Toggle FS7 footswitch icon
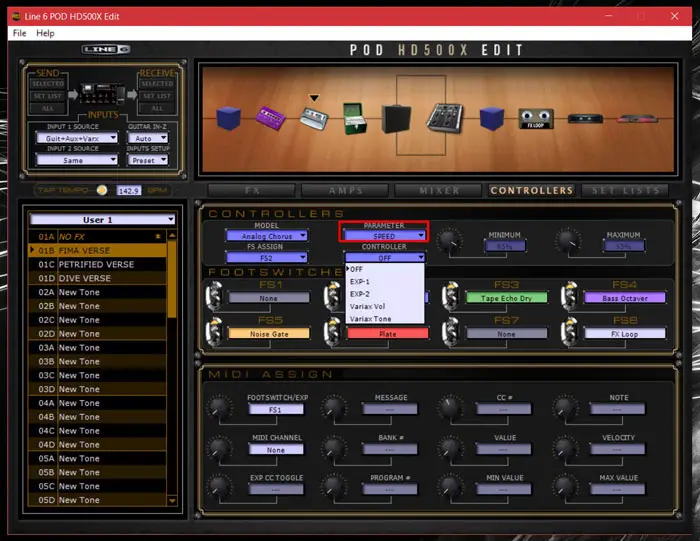Viewport: 700px width, 541px height. click(x=450, y=331)
